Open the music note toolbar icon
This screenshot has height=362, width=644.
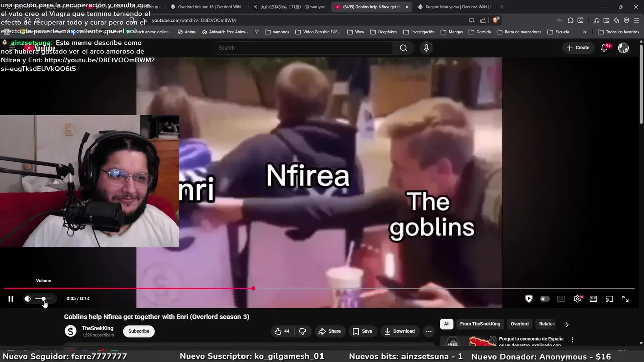pyautogui.click(x=596, y=20)
